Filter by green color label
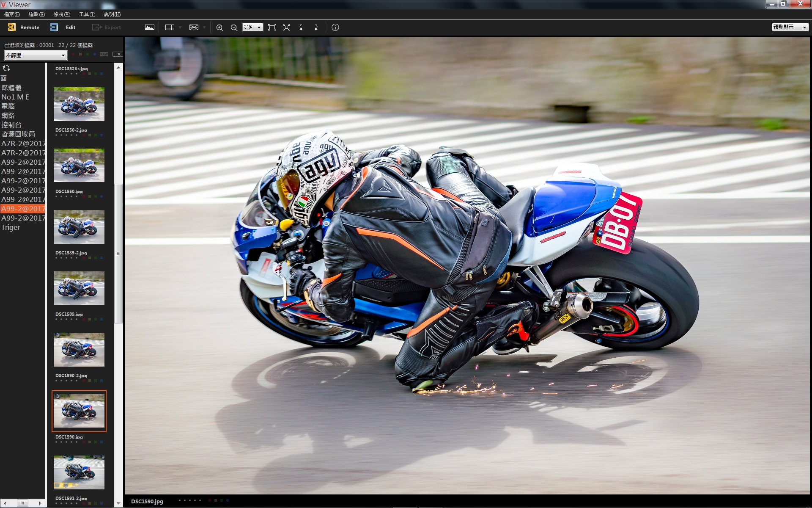The width and height of the screenshot is (812, 508). point(88,54)
